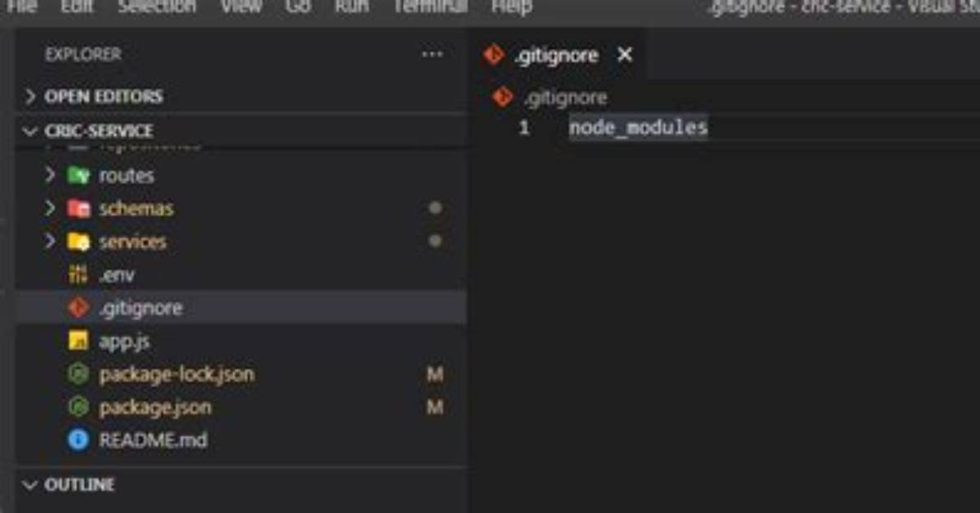Click the .gitignore breadcrumb label
The height and width of the screenshot is (513, 980).
[566, 98]
